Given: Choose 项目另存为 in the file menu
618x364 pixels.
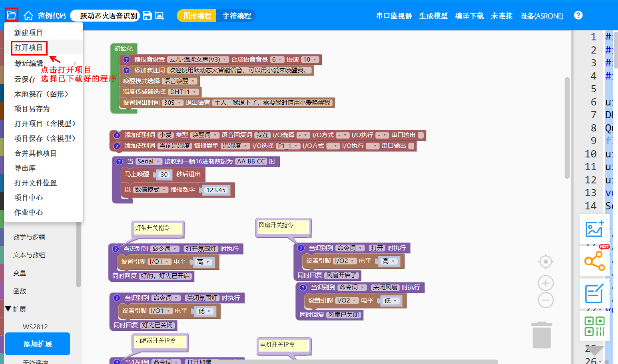Looking at the screenshot, I should (32, 109).
